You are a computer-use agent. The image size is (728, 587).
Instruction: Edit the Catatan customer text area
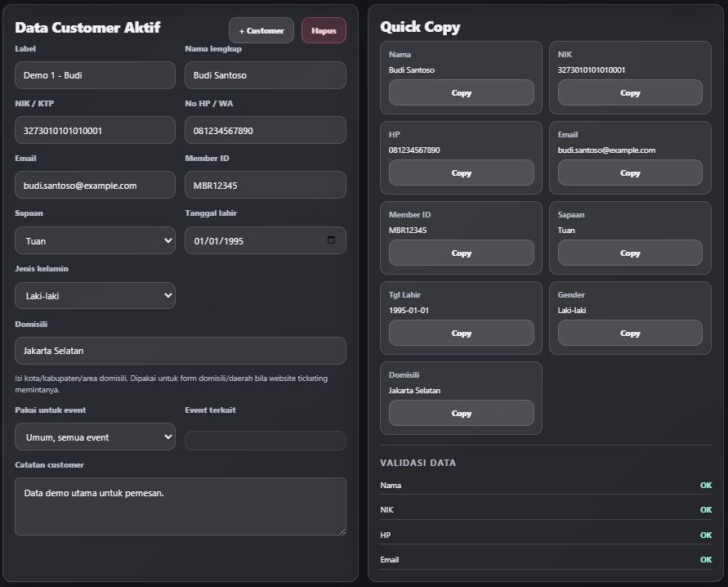pyautogui.click(x=180, y=506)
